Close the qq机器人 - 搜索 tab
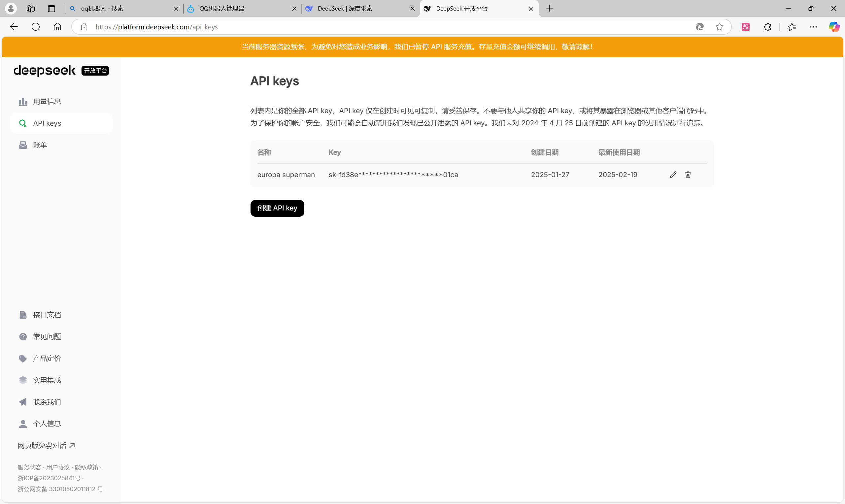The width and height of the screenshot is (845, 504). coord(176,9)
